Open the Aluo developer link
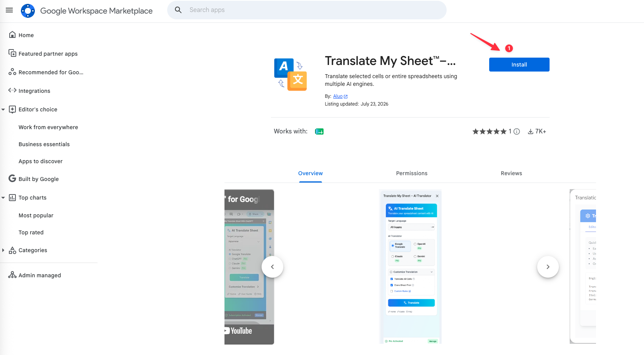The width and height of the screenshot is (644, 355). (338, 96)
